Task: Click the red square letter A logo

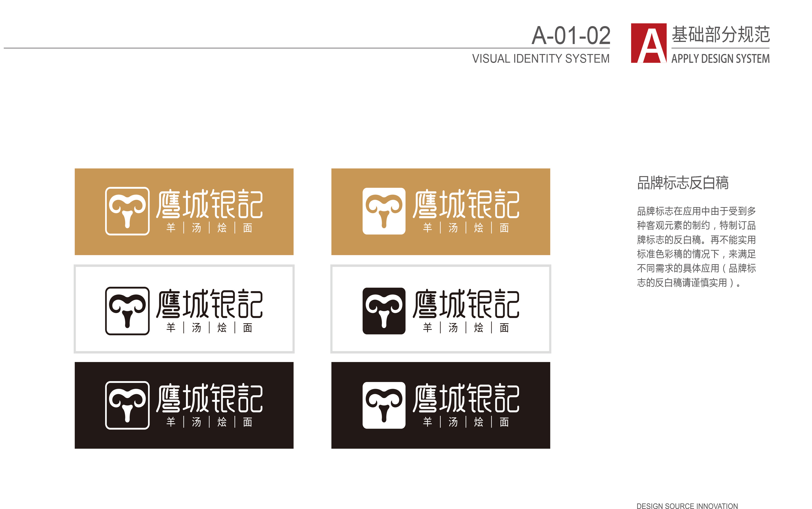Action: [x=648, y=43]
